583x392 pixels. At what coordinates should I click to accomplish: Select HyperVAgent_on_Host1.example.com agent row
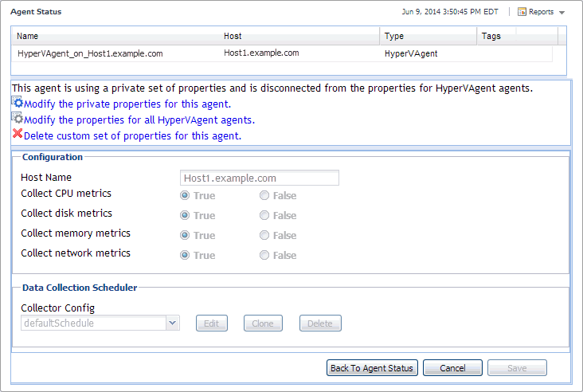coord(282,53)
